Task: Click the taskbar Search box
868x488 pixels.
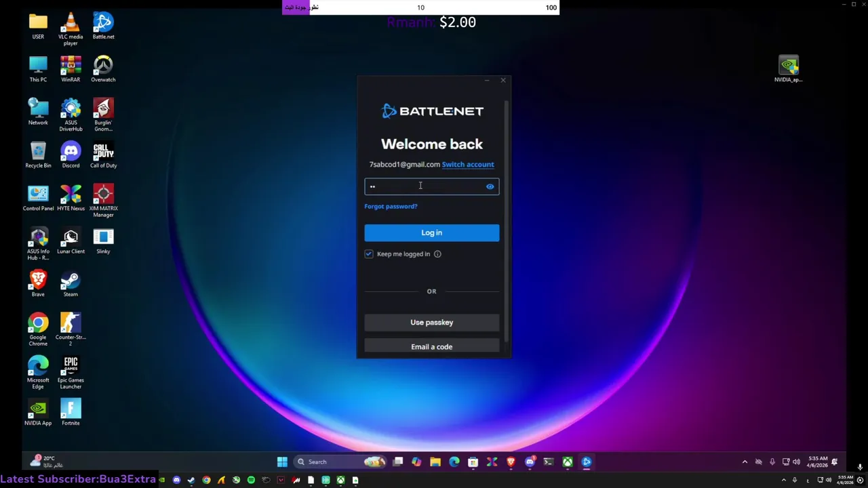Action: tap(340, 462)
